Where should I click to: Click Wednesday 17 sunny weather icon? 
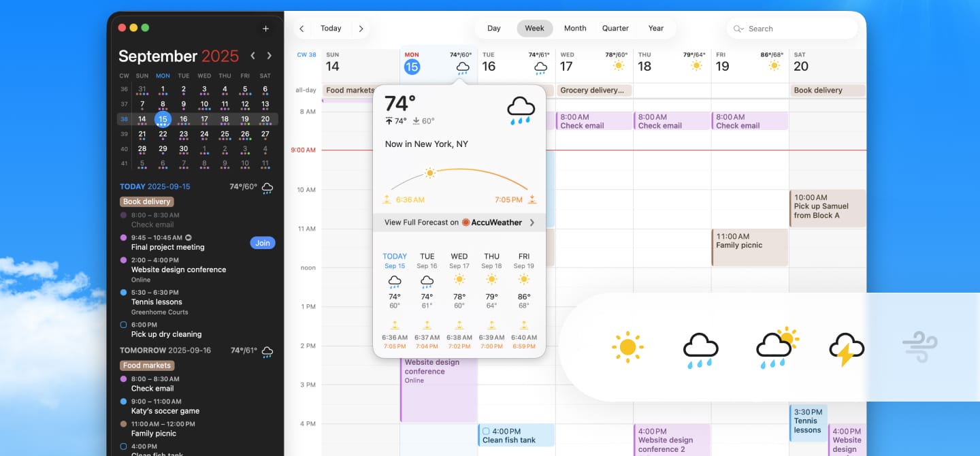[618, 66]
